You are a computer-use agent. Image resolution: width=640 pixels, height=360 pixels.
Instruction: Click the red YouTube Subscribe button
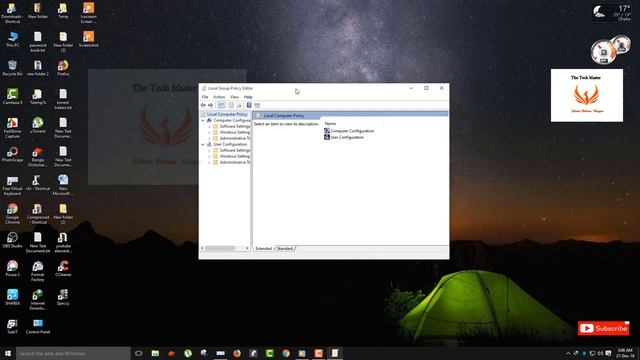tap(603, 328)
